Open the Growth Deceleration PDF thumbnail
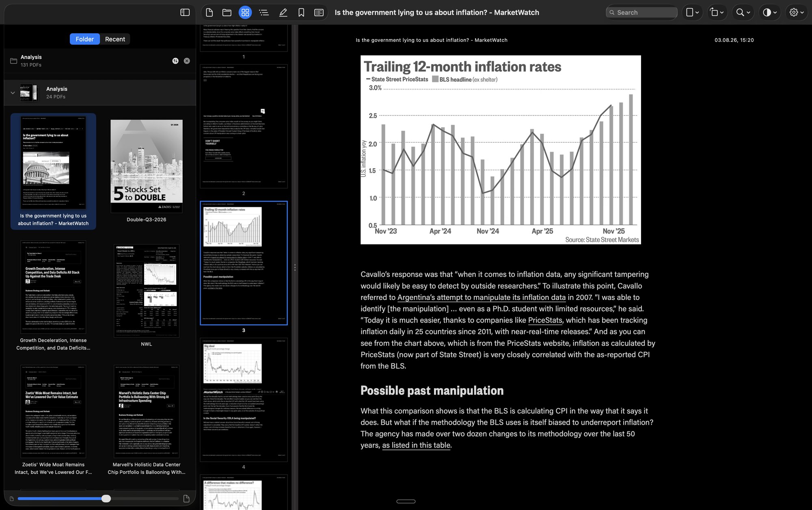 coord(53,287)
